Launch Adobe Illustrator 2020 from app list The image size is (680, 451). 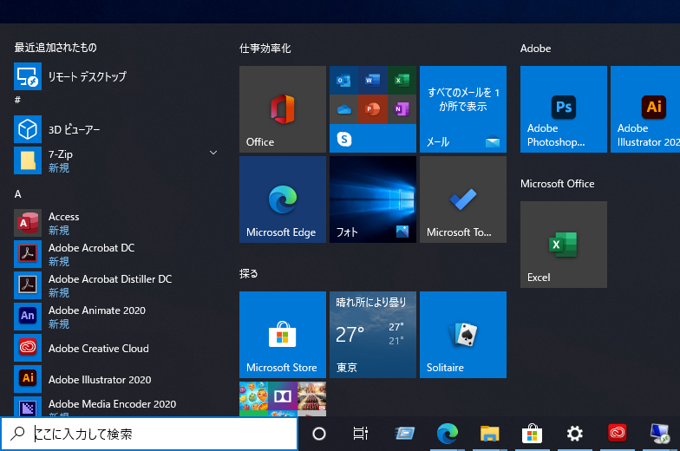115,379
